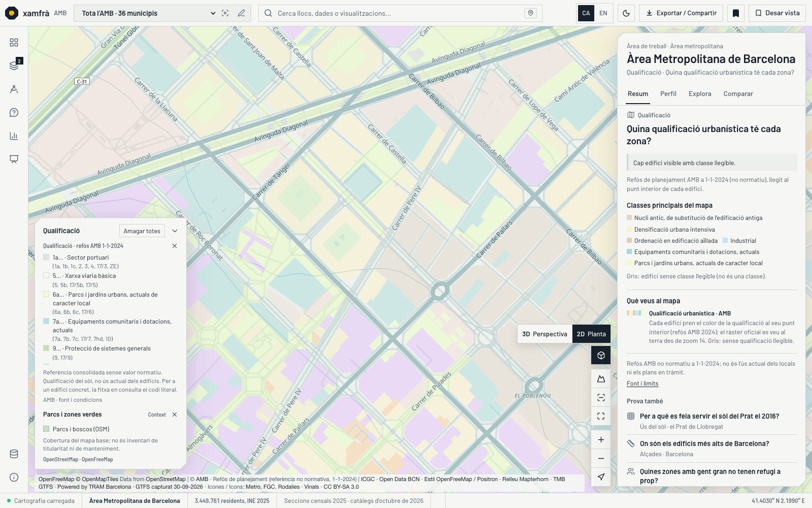
Task: Click the location pin icon in search box
Action: [x=530, y=13]
